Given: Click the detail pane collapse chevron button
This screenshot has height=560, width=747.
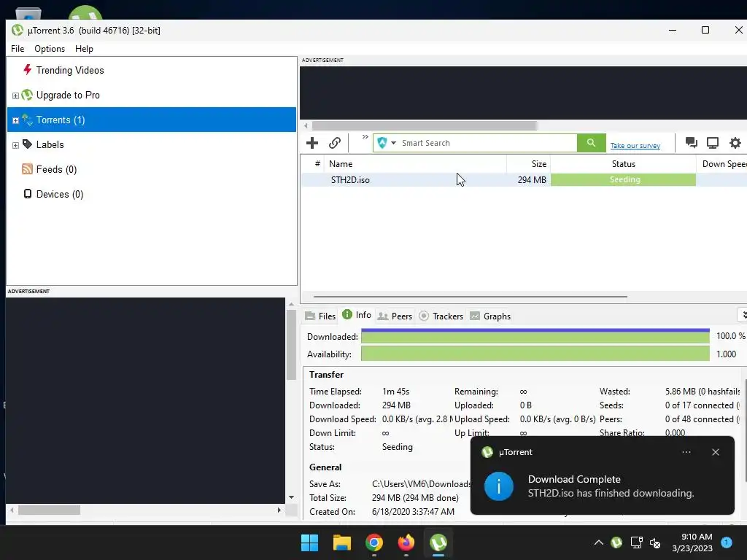Looking at the screenshot, I should coord(743,315).
